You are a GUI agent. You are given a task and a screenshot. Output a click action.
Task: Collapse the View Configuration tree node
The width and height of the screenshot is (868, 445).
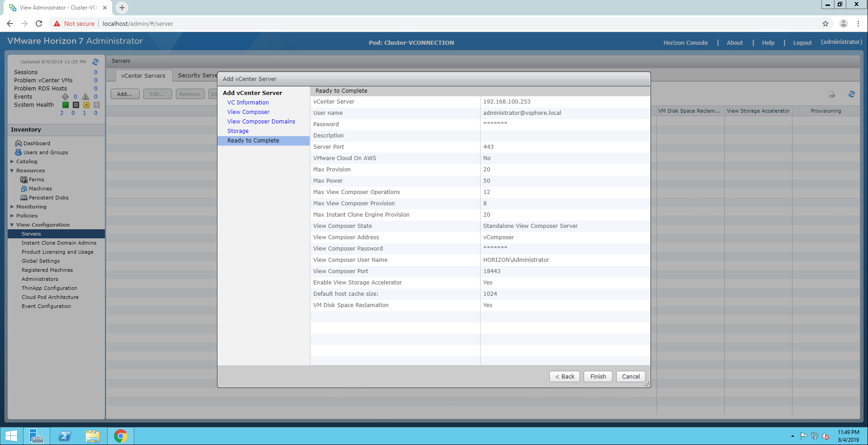[x=12, y=225]
